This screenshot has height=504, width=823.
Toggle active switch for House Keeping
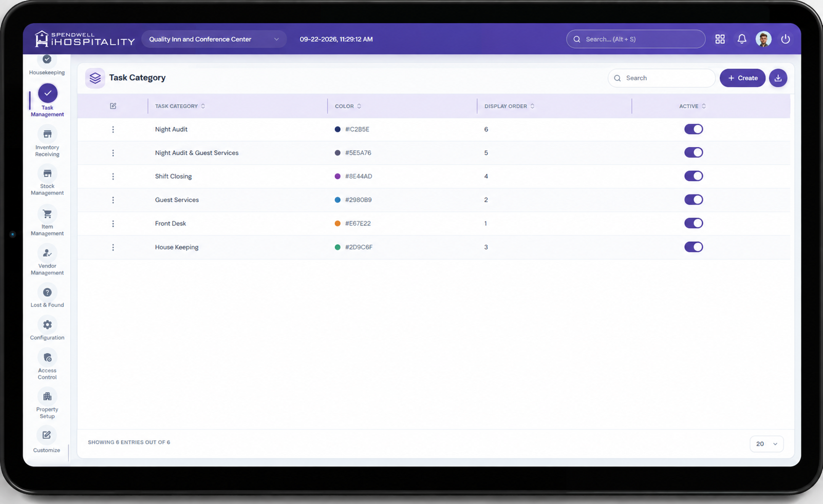tap(694, 247)
